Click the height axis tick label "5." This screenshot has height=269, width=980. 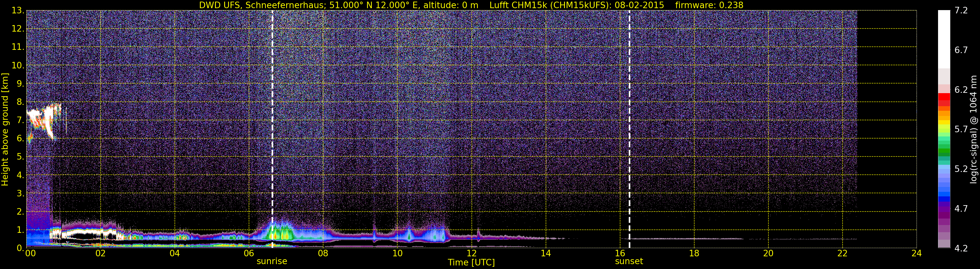20,157
